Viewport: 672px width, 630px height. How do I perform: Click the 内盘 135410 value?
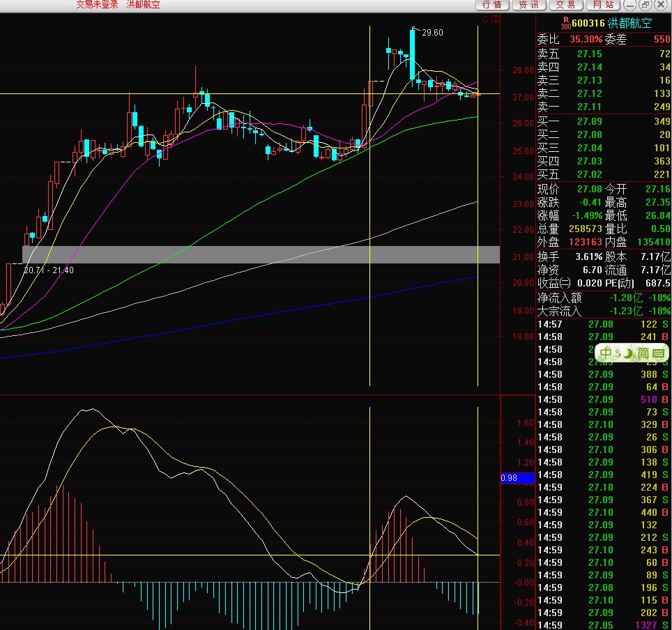(x=654, y=243)
